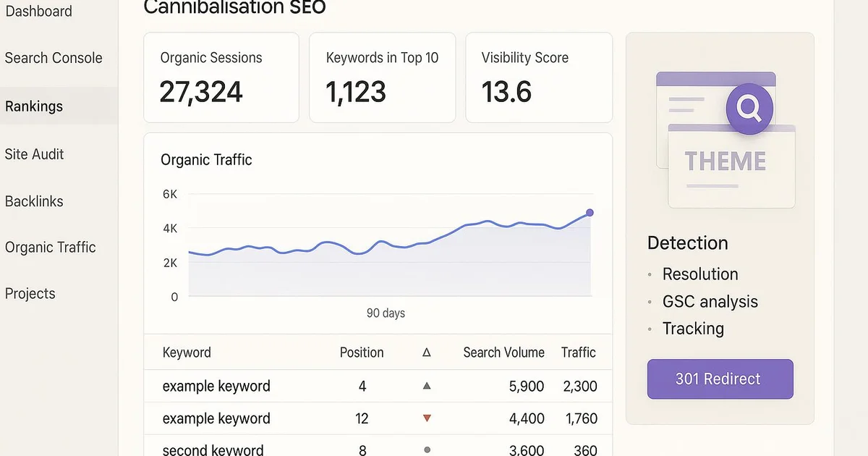
Task: Open Projects in the sidebar
Action: tap(30, 294)
